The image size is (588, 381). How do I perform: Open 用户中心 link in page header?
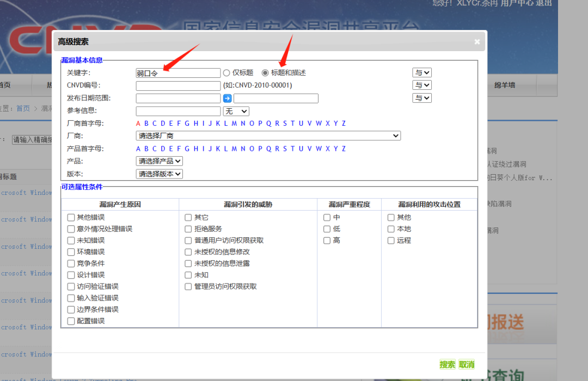point(516,3)
